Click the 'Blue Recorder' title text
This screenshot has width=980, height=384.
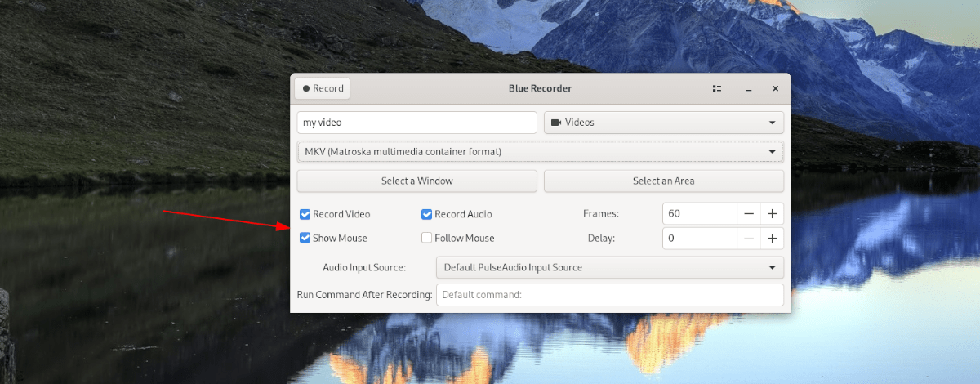point(540,88)
